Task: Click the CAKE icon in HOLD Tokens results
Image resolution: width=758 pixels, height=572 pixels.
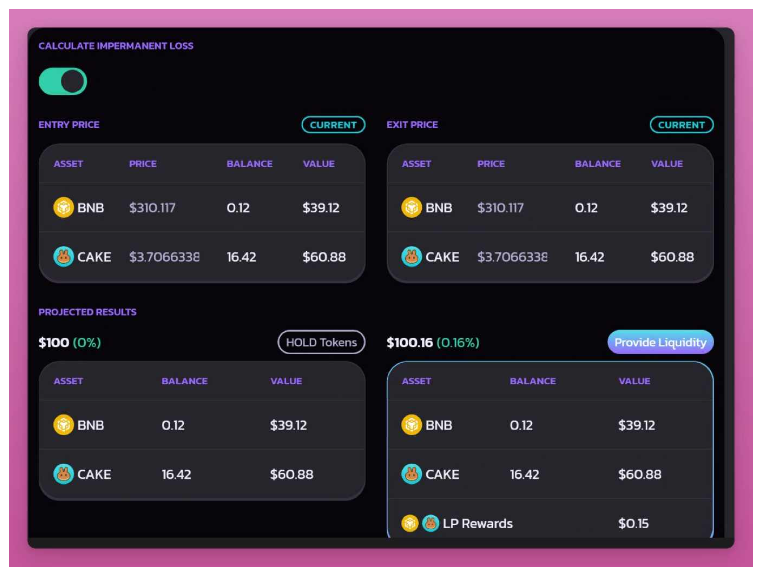Action: click(63, 474)
